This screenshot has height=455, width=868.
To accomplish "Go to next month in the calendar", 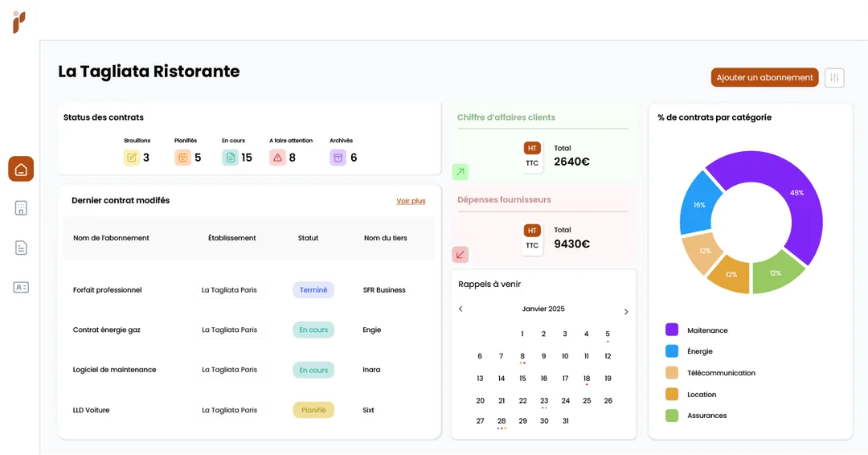I will pos(626,312).
